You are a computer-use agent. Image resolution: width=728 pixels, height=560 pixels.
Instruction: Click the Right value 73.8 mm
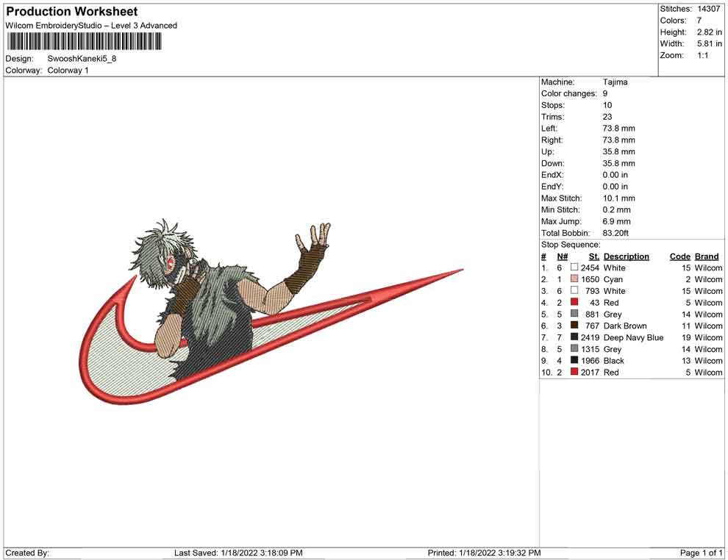tap(619, 140)
